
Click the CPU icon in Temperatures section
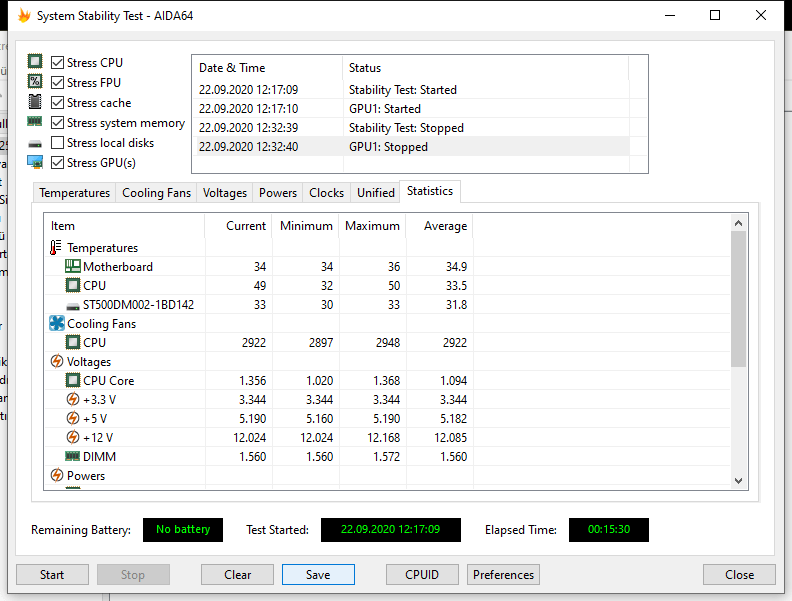coord(73,285)
